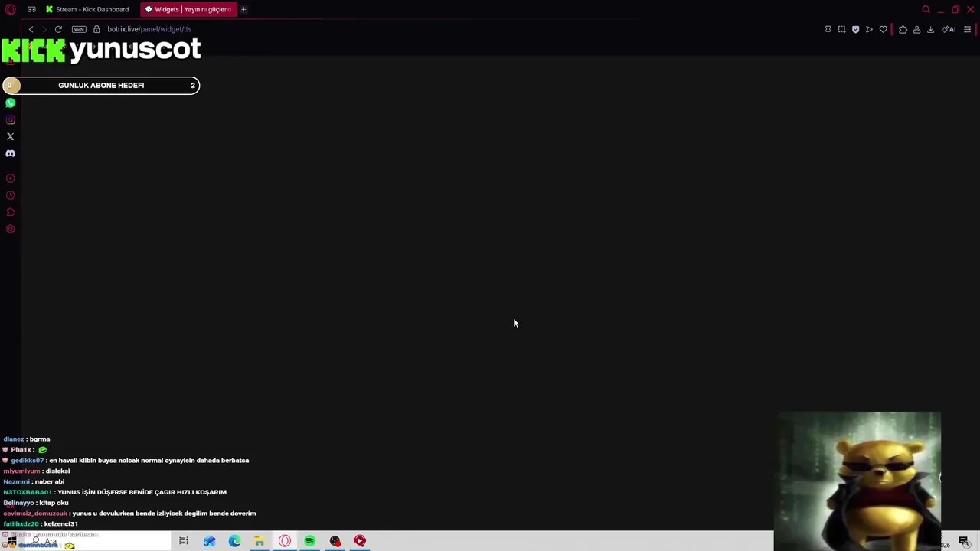Open the profile account icon

pyautogui.click(x=916, y=29)
